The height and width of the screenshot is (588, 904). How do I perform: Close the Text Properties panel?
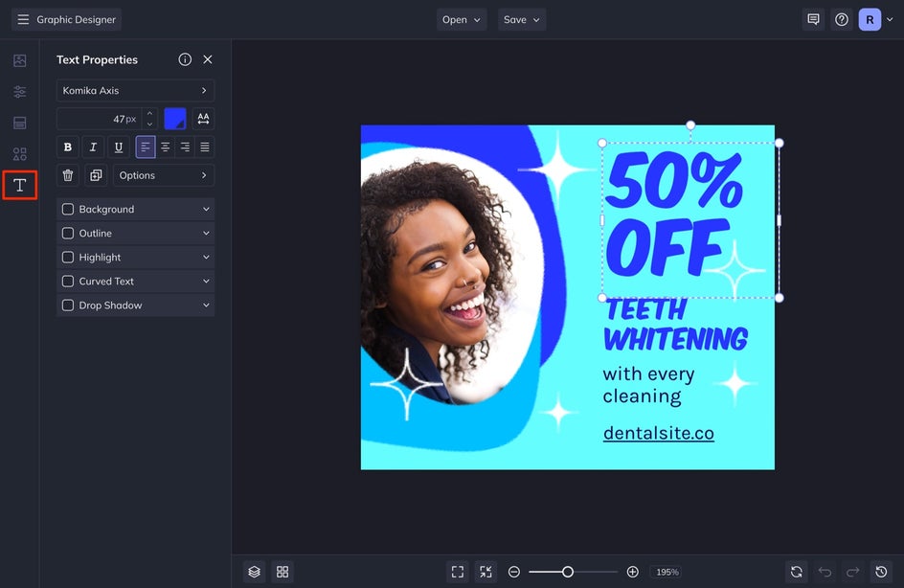tap(208, 59)
